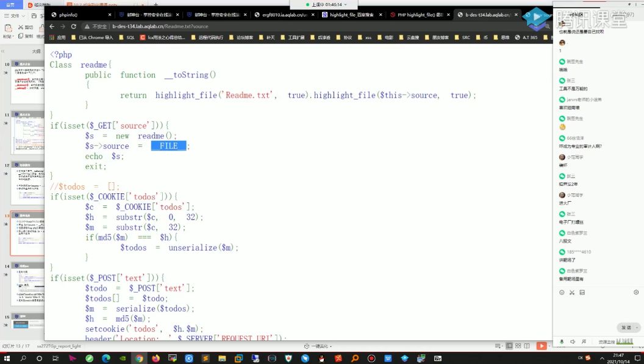Switch to normal view in WPS status bar
This screenshot has height=364, width=644.
tap(509, 346)
